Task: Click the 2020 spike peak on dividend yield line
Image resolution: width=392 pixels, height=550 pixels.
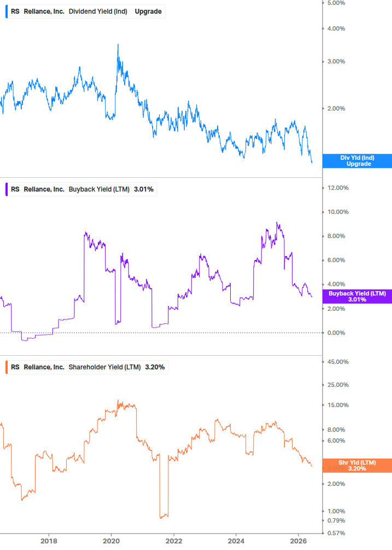Action: coord(118,45)
